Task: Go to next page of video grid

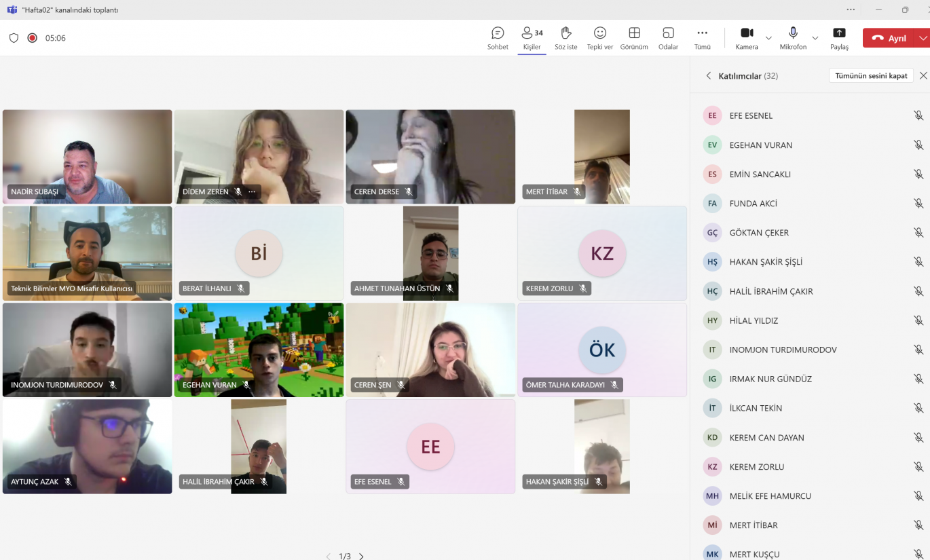Action: (x=361, y=556)
